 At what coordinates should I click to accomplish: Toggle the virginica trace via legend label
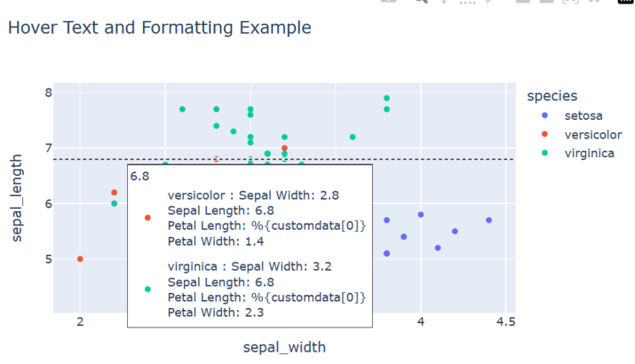coord(590,154)
